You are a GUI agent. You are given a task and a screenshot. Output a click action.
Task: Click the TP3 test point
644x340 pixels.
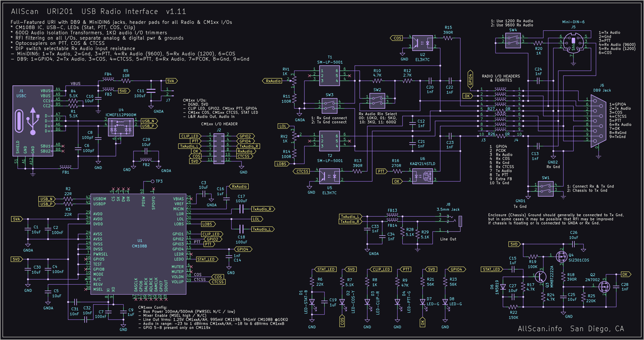(153, 181)
